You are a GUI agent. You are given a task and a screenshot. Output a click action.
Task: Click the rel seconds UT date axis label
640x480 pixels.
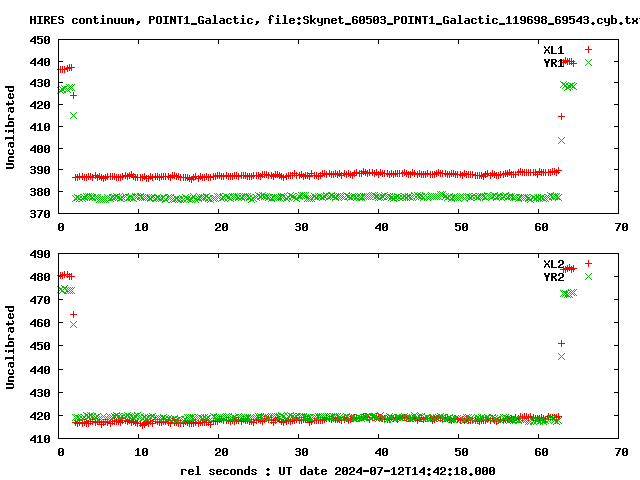pos(338,471)
